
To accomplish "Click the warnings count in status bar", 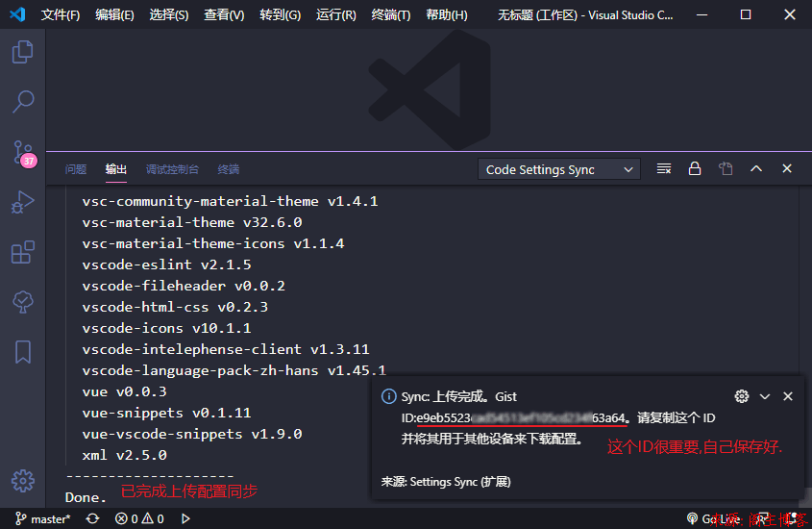I will point(154,518).
